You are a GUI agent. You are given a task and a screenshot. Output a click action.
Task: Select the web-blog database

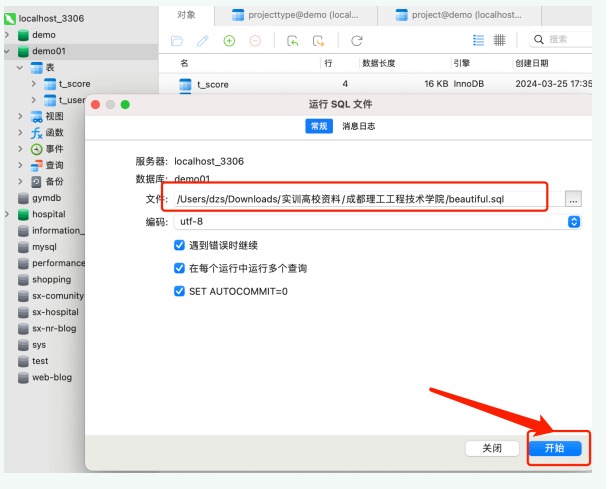(52, 378)
